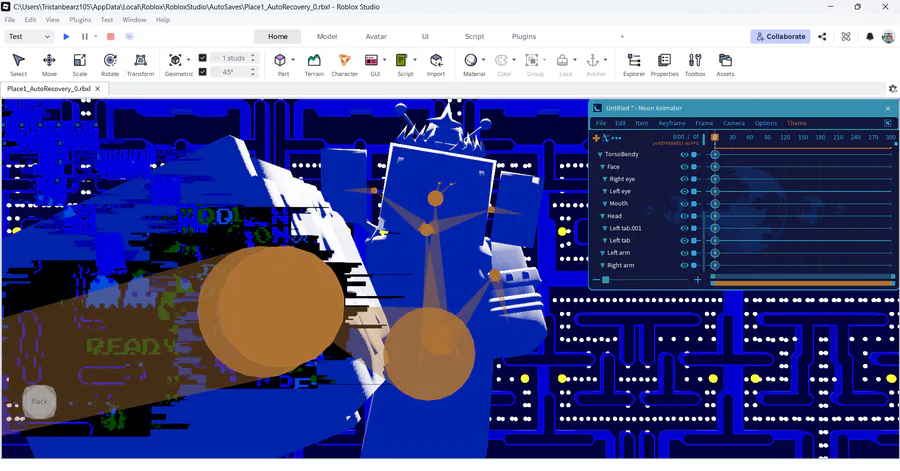Activate the Move tool
Image resolution: width=900 pixels, height=471 pixels.
click(49, 65)
